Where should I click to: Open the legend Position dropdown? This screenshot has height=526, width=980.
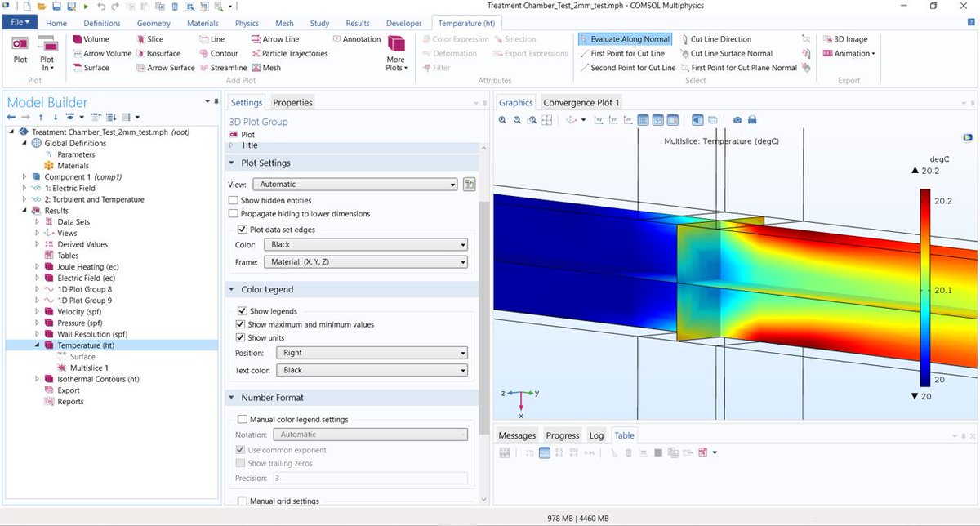(x=372, y=353)
